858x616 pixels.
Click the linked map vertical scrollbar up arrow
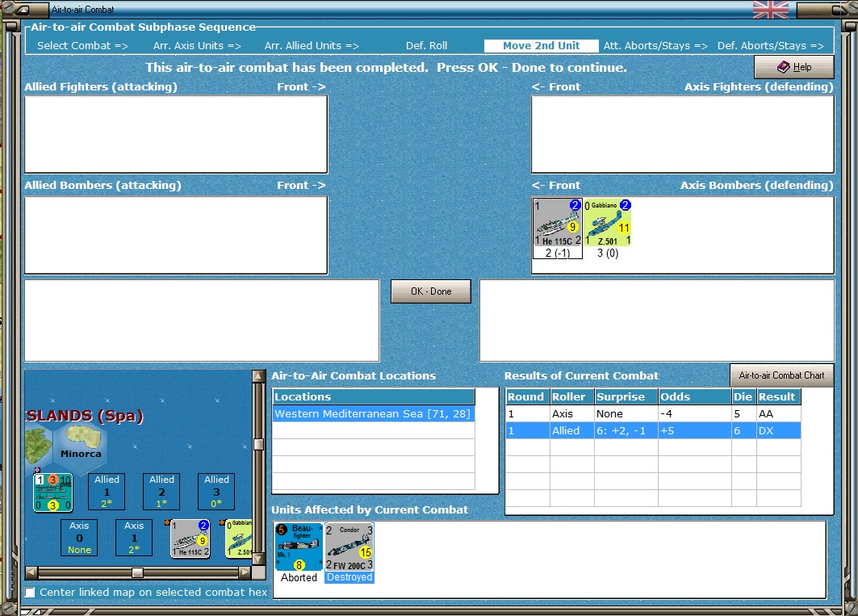[258, 376]
